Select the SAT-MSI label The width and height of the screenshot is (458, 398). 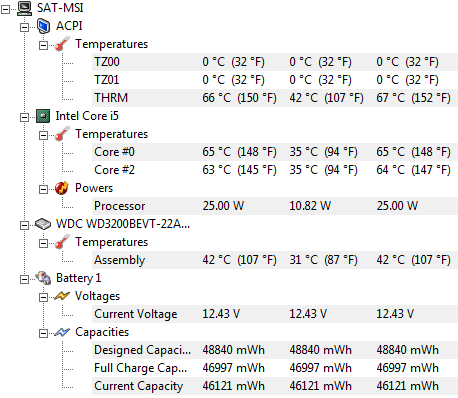60,8
